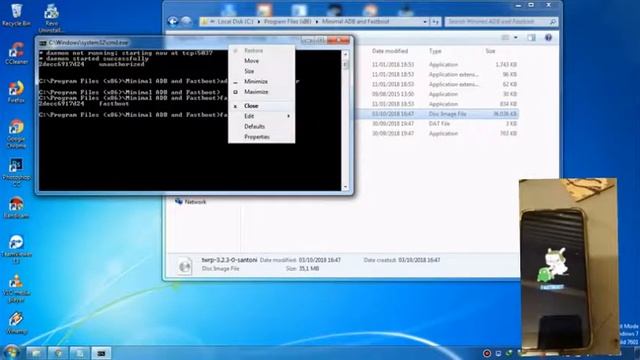Click the twrp disc image icon in details pane
This screenshot has width=640, height=360.
pyautogui.click(x=184, y=265)
